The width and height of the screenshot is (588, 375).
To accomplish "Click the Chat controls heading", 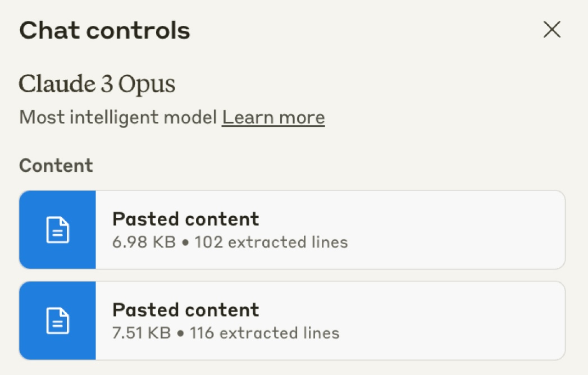I will [x=104, y=30].
